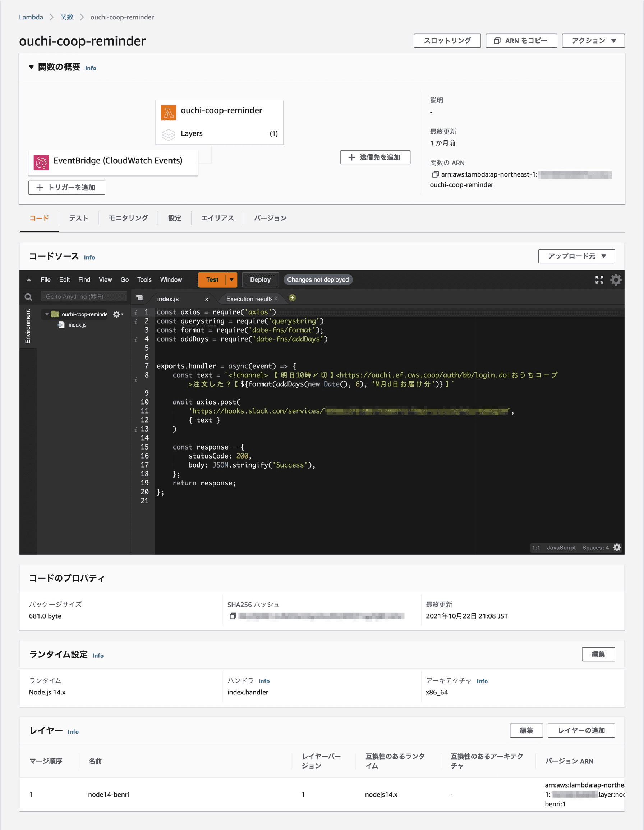Image resolution: width=644 pixels, height=830 pixels.
Task: Click the Go to Anything search icon
Action: click(28, 297)
